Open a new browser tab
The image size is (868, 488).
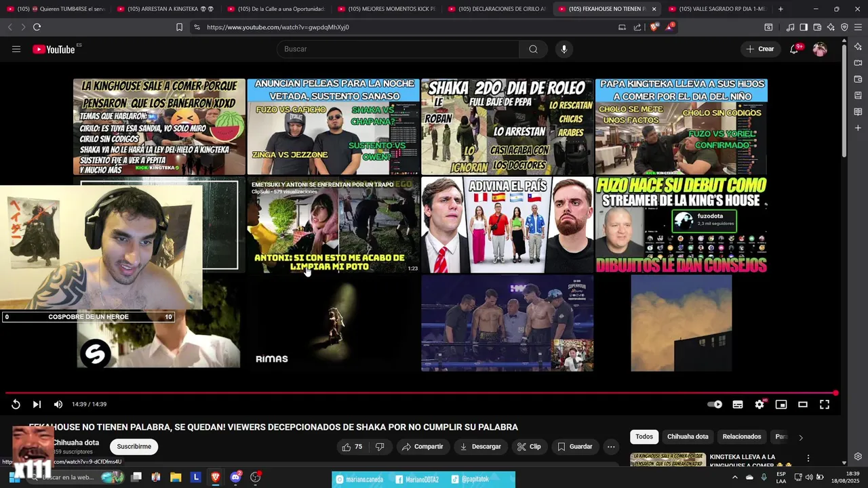781,9
